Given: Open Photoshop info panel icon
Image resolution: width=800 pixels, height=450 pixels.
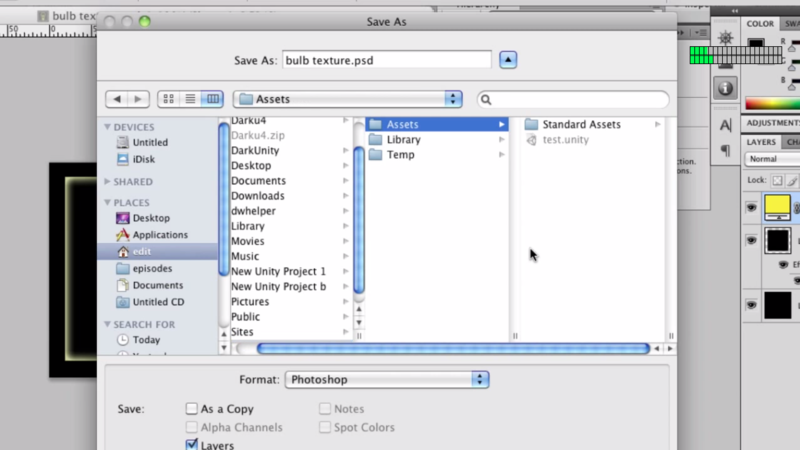Looking at the screenshot, I should tap(726, 88).
